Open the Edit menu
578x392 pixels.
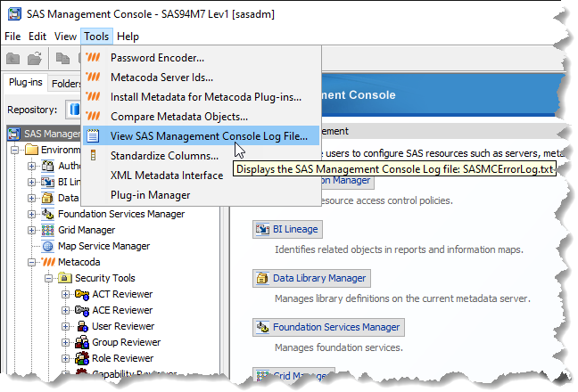coord(37,37)
